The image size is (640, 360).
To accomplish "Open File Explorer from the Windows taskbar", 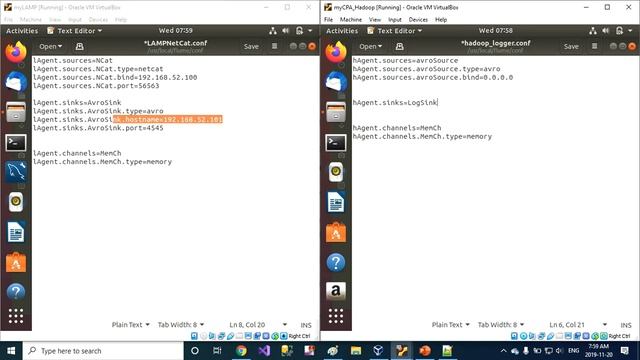I will [x=356, y=351].
